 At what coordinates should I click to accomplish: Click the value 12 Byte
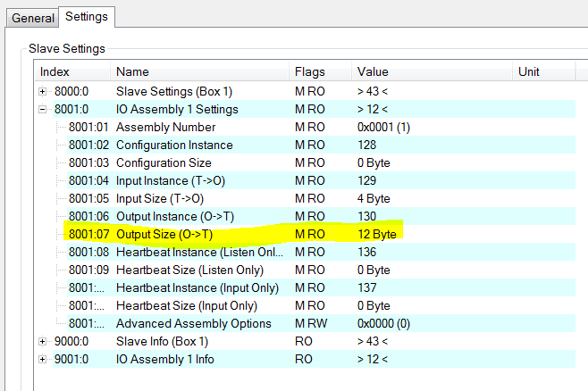pyautogui.click(x=377, y=235)
